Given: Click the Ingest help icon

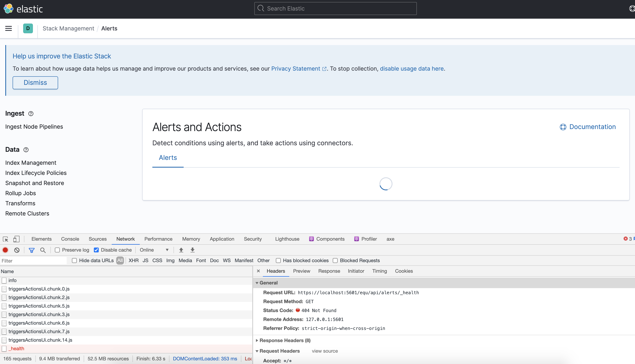Looking at the screenshot, I should point(30,113).
